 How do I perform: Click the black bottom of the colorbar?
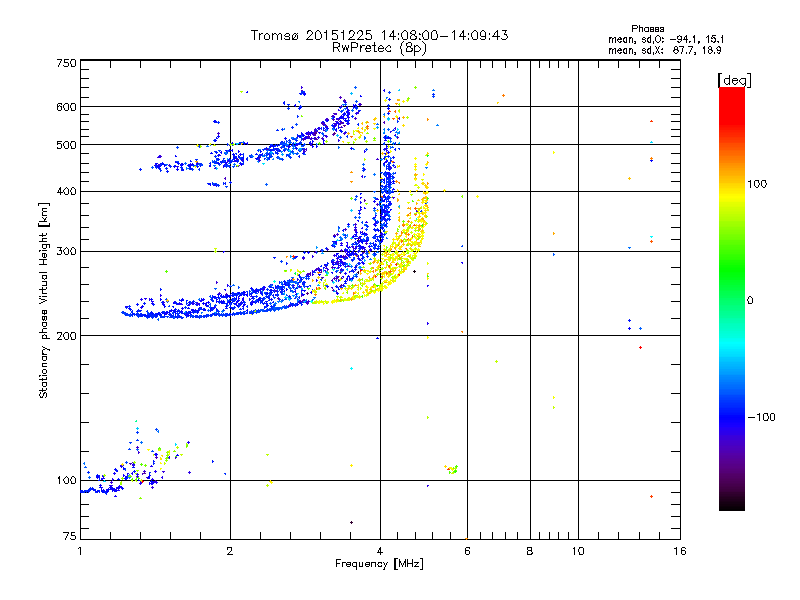click(x=732, y=504)
